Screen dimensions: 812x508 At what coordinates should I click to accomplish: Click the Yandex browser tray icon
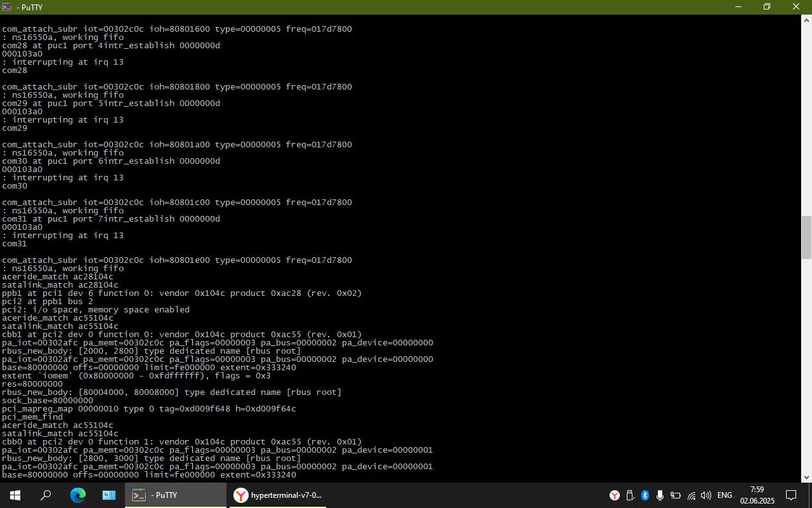[x=615, y=495]
